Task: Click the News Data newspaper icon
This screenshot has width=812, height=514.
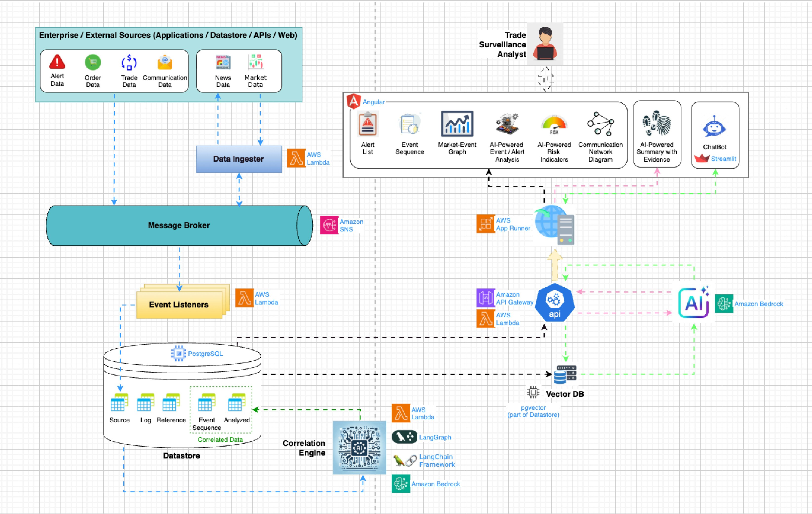Action: pos(223,62)
